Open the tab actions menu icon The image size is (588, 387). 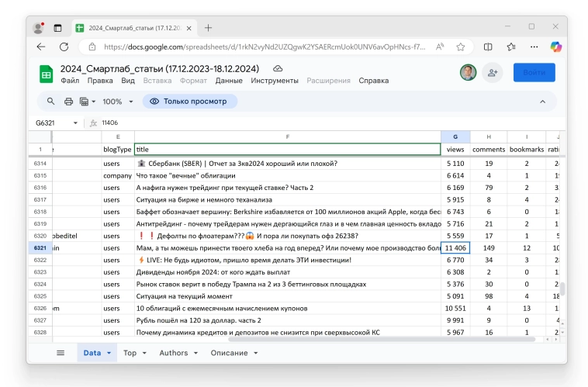click(x=57, y=28)
